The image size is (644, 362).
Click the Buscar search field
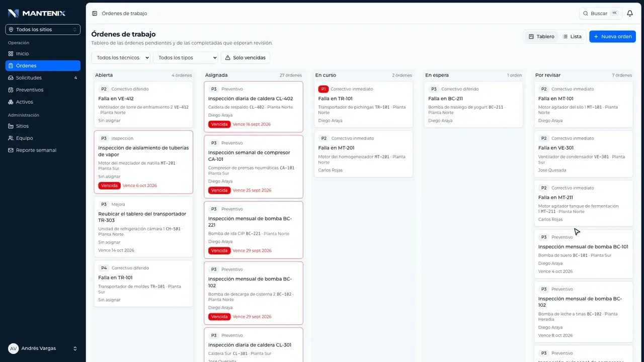click(601, 14)
